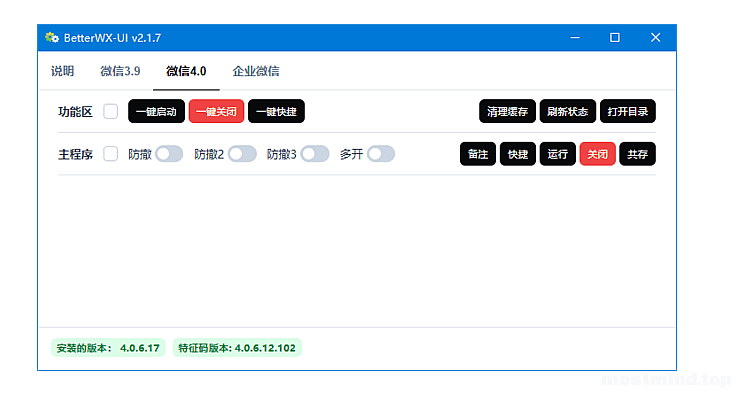This screenshot has width=736, height=393.
Task: Click the 备注 button
Action: (x=478, y=154)
